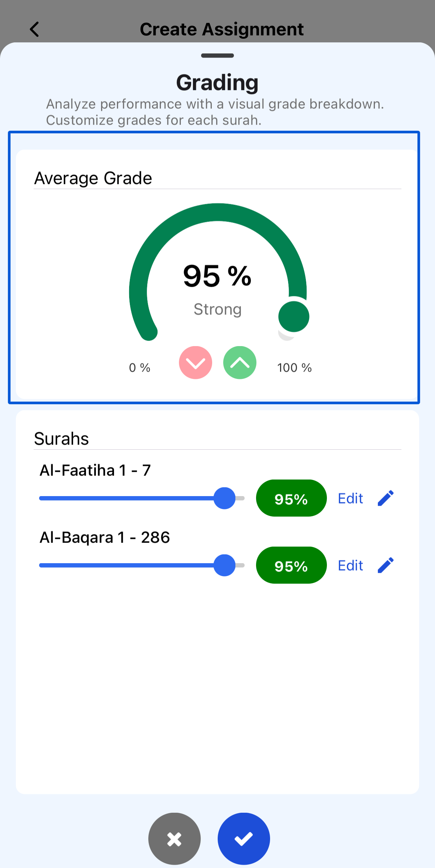Click the 0 % label under the gauge
Screen dimensions: 435x868
point(139,367)
